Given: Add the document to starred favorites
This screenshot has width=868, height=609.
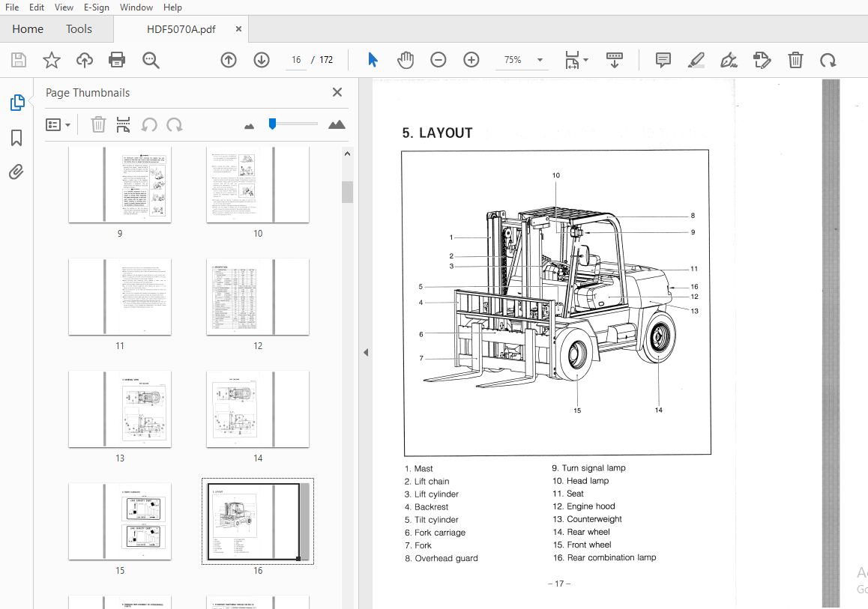Looking at the screenshot, I should pyautogui.click(x=52, y=60).
